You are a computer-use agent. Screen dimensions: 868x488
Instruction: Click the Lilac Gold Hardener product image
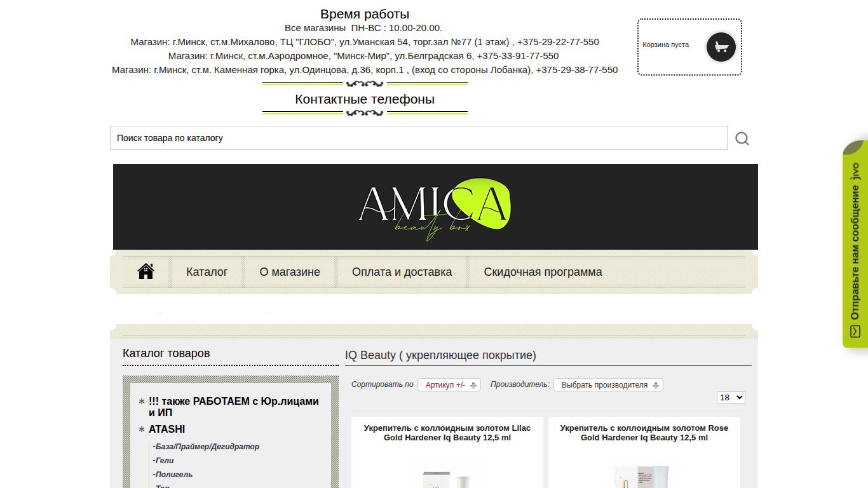(x=447, y=471)
